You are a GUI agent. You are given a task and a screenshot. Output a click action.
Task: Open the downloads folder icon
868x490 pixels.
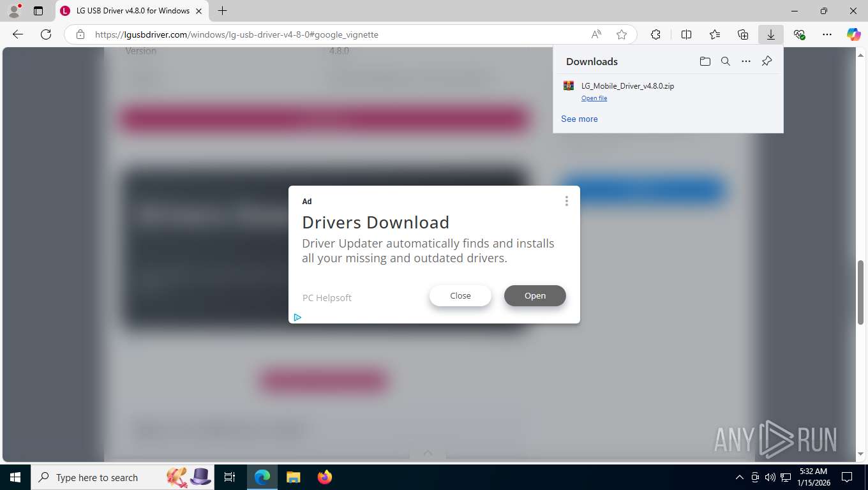pos(705,61)
